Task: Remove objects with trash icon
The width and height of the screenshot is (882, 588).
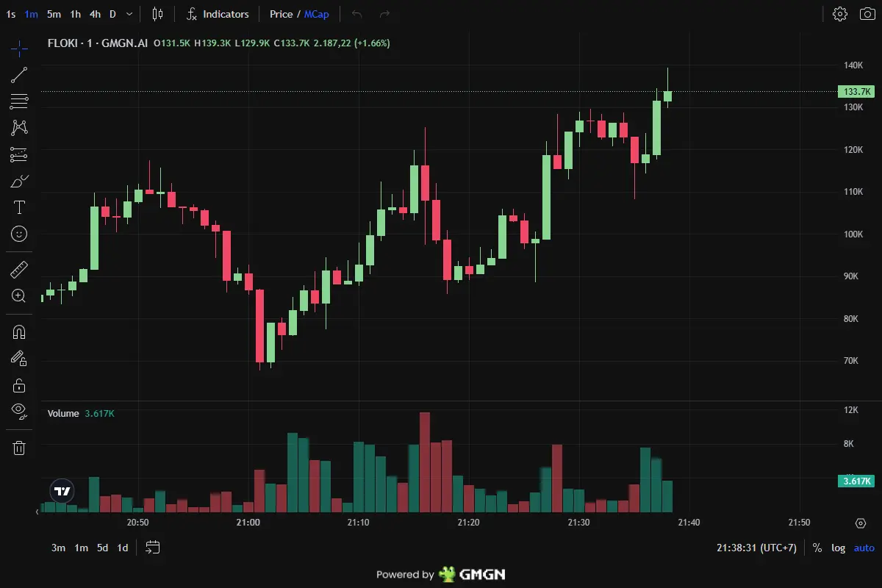Action: pos(19,447)
